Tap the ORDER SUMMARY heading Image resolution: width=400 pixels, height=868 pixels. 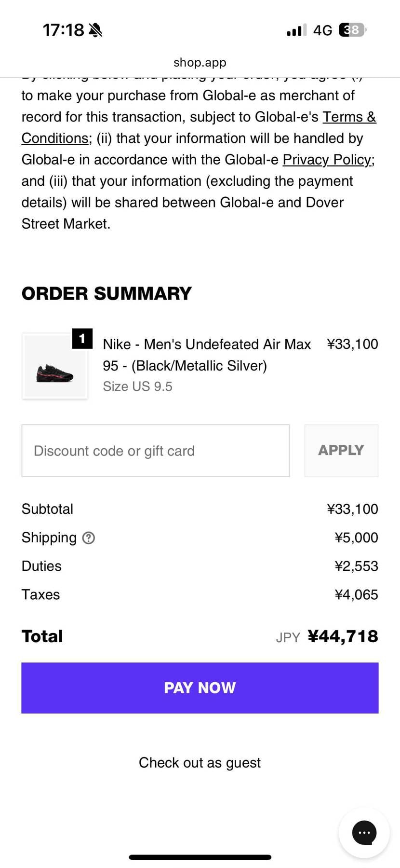tap(107, 293)
